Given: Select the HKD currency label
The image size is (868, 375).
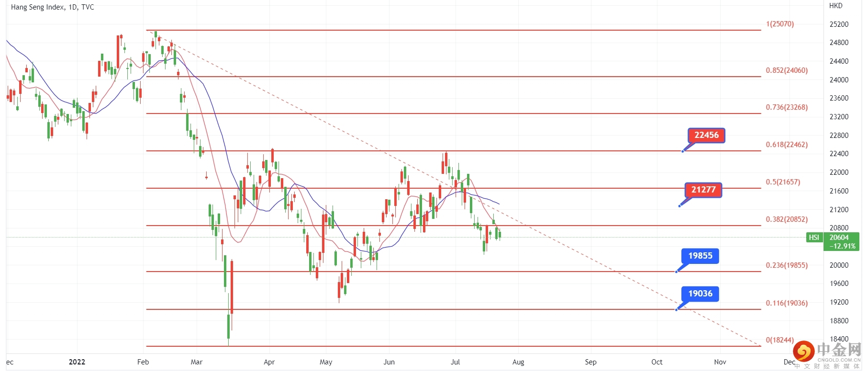Looking at the screenshot, I should pos(835,6).
